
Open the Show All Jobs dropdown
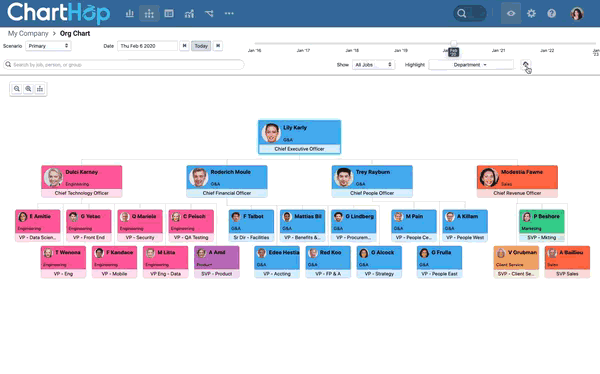[x=373, y=65]
